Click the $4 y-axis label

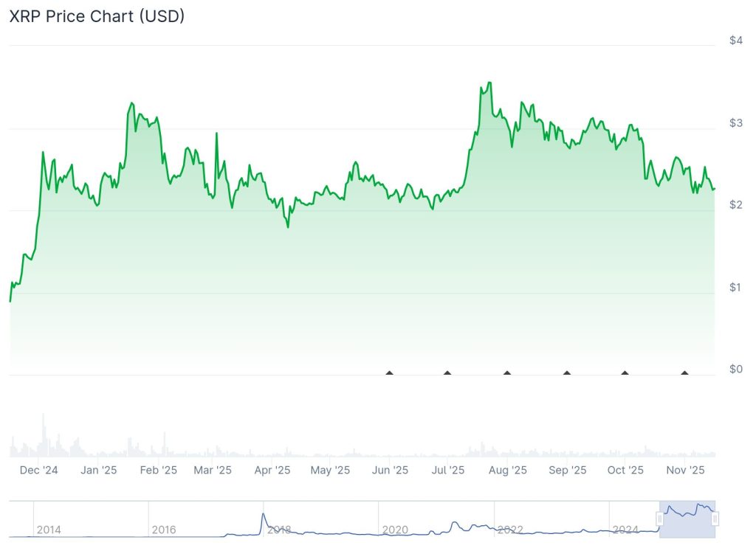(735, 40)
